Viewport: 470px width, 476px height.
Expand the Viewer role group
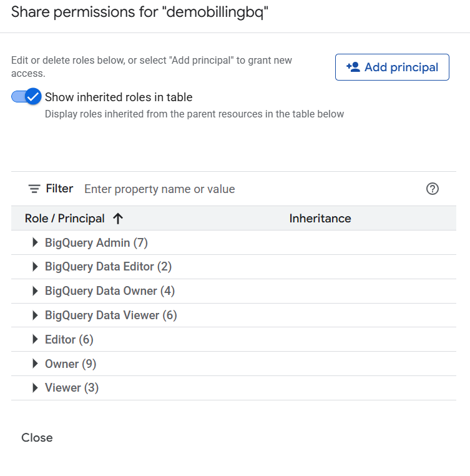tap(35, 388)
